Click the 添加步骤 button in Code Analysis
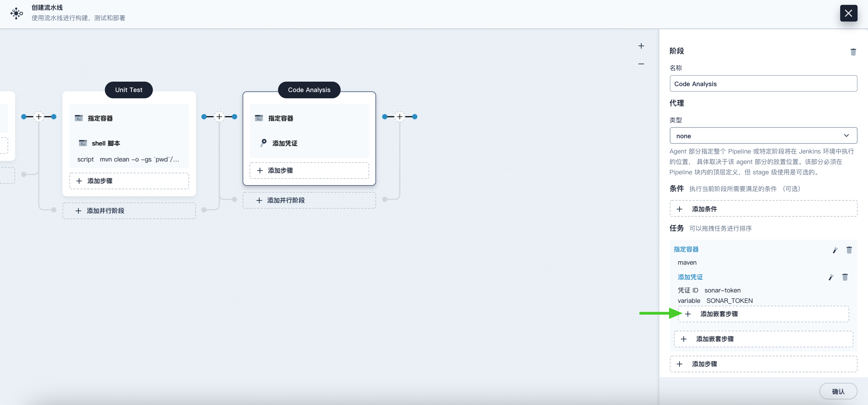This screenshot has height=405, width=868. [309, 171]
